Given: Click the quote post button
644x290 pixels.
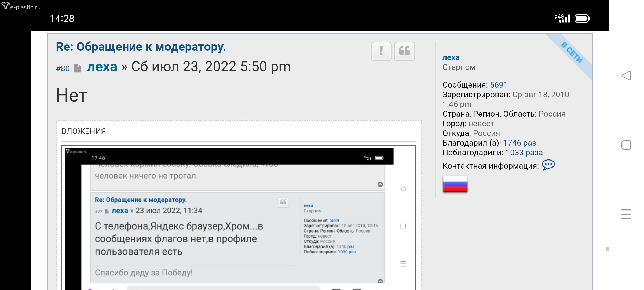Looking at the screenshot, I should pyautogui.click(x=404, y=51).
